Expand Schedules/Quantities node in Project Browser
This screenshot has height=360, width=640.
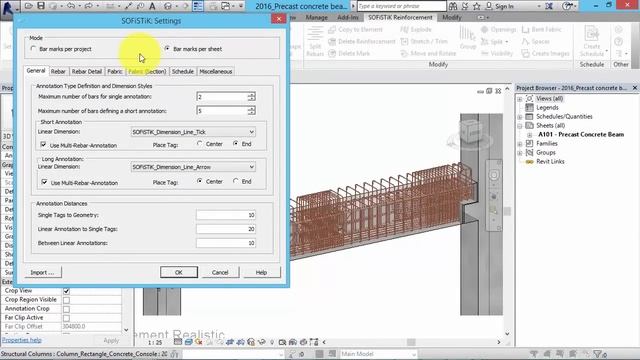click(x=520, y=117)
